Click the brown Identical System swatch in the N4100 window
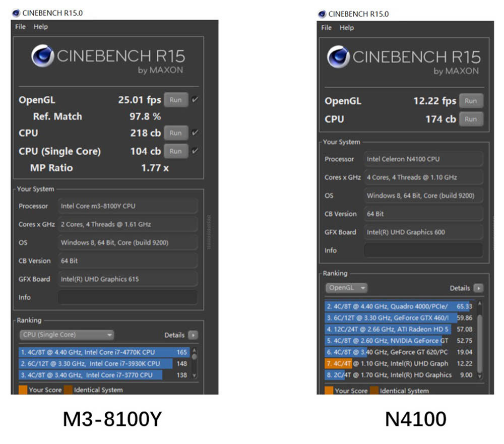Image resolution: width=504 pixels, height=444 pixels. point(374,391)
